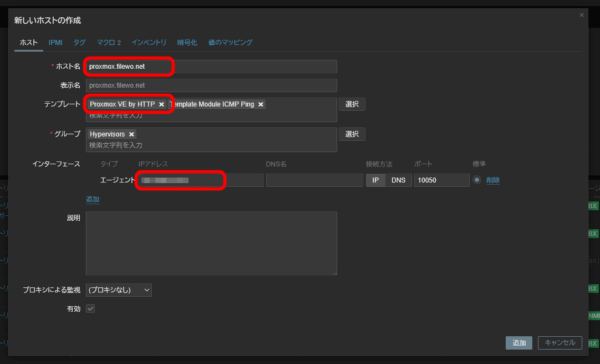Click the 追加 interface link
The image size is (600, 364).
(x=93, y=199)
